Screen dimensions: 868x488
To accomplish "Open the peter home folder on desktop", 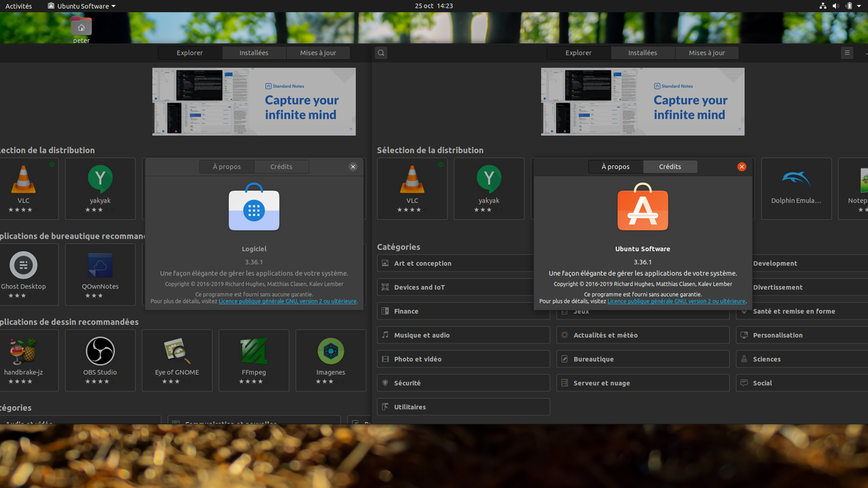I will point(81,30).
